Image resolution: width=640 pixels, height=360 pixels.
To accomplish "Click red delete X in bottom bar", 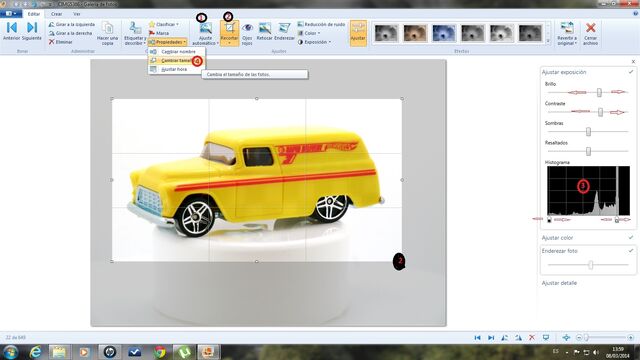I will coord(532,338).
